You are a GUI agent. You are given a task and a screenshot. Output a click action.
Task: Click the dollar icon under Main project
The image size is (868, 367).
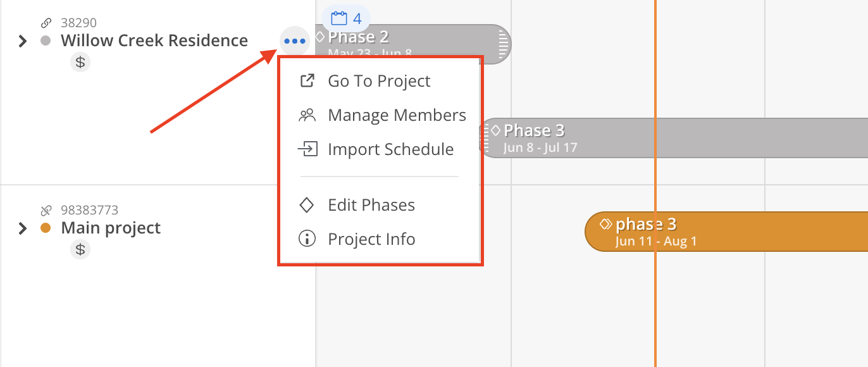coord(80,249)
